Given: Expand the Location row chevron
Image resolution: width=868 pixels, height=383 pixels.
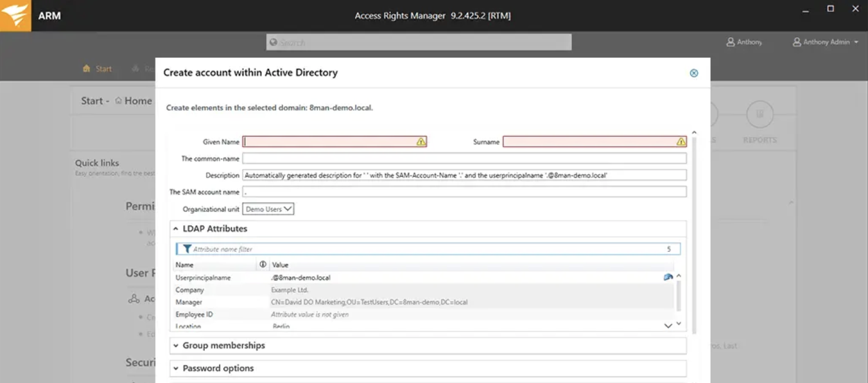Looking at the screenshot, I should pyautogui.click(x=668, y=326).
